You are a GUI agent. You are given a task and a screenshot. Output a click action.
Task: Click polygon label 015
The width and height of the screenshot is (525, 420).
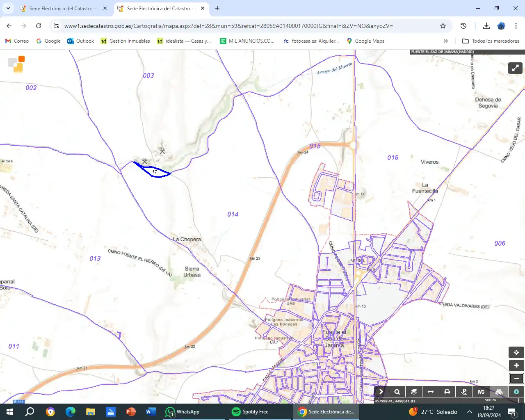click(315, 146)
